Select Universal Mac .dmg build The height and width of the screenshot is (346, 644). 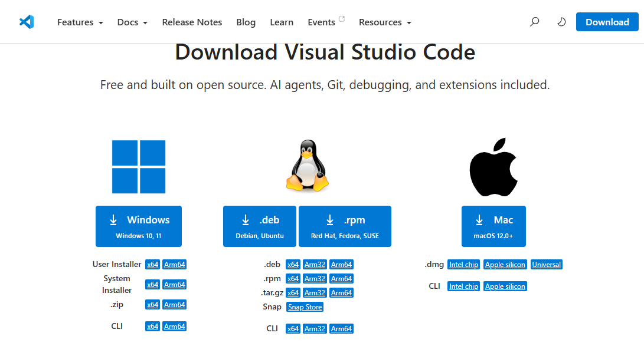[x=546, y=265]
